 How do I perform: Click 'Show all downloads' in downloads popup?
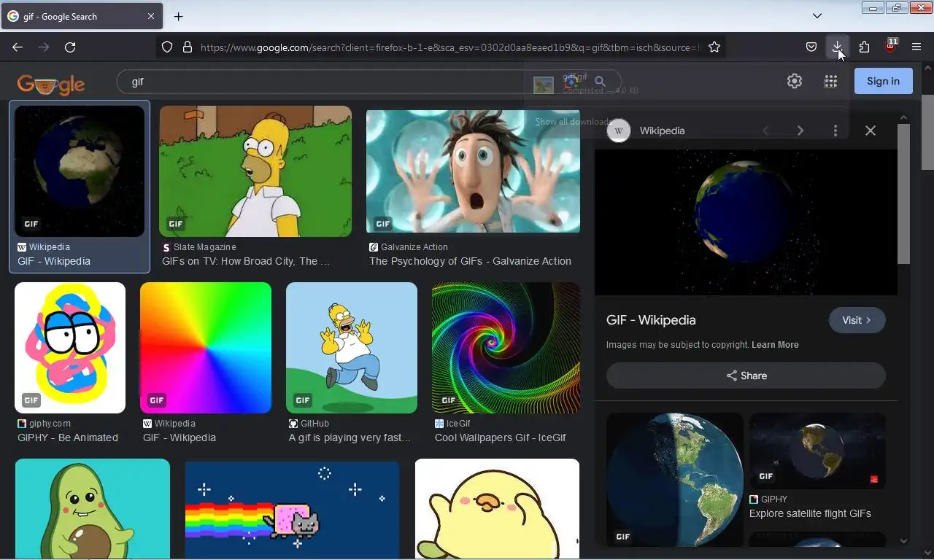coord(574,122)
